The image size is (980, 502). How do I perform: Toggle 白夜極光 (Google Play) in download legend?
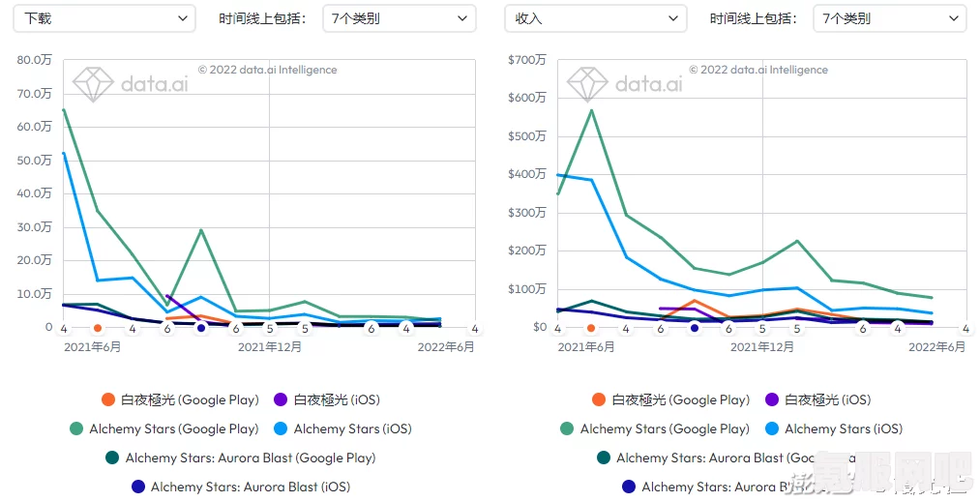(180, 400)
